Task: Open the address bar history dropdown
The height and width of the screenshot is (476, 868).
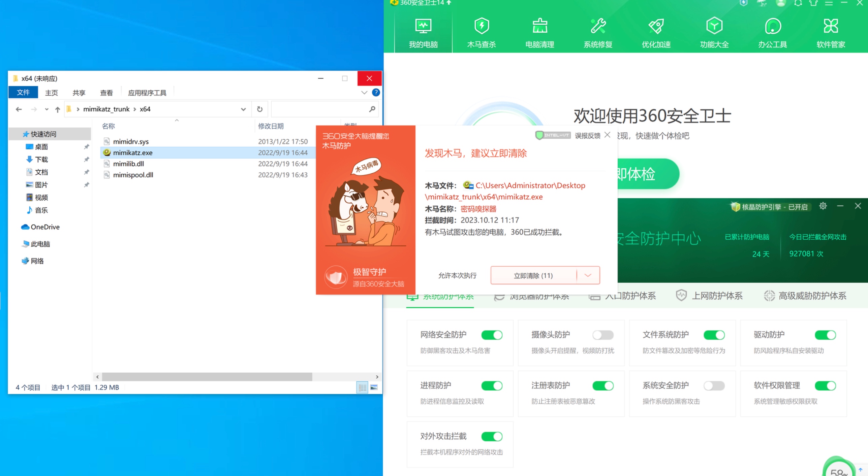Action: (x=243, y=109)
